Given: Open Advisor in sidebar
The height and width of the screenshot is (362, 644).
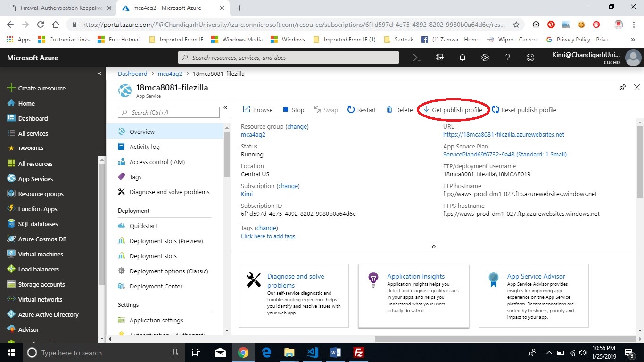Looking at the screenshot, I should [x=23, y=329].
